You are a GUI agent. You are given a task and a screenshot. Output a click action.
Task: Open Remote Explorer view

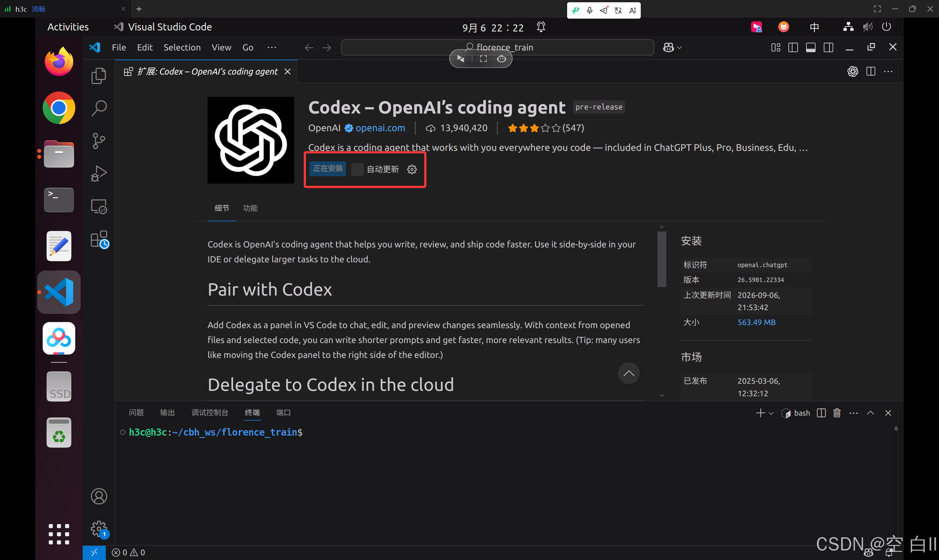99,206
